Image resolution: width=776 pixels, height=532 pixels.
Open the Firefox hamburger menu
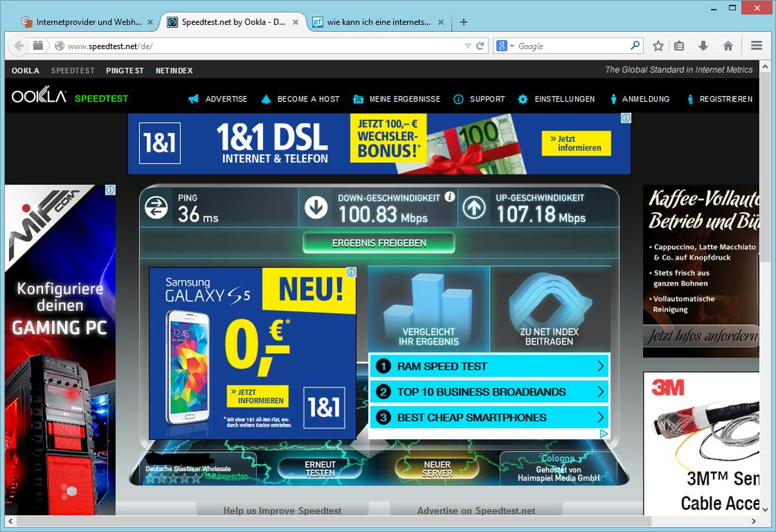click(756, 46)
